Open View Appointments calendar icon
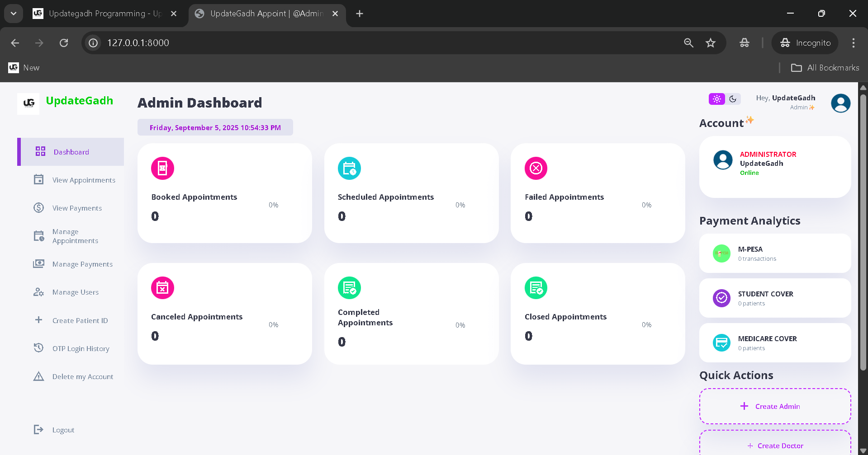This screenshot has height=455, width=868. [x=39, y=179]
